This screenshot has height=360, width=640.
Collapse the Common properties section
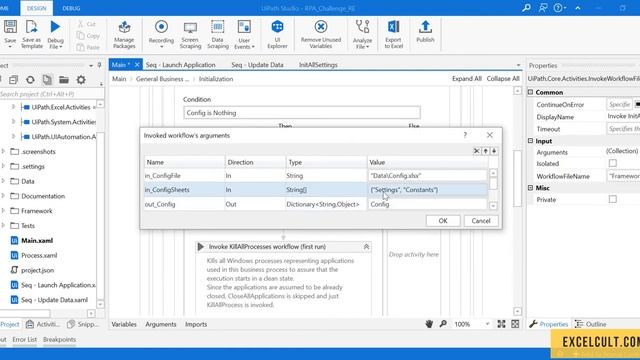pyautogui.click(x=531, y=92)
